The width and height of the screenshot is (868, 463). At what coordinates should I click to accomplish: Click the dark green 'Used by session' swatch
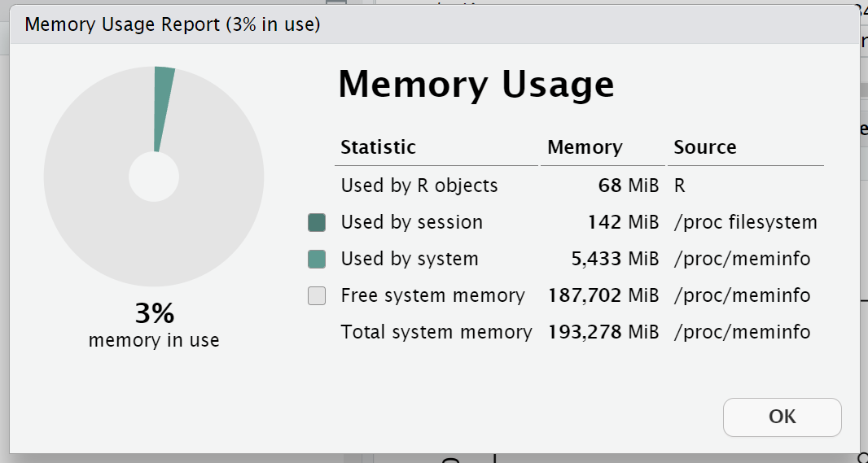[317, 222]
